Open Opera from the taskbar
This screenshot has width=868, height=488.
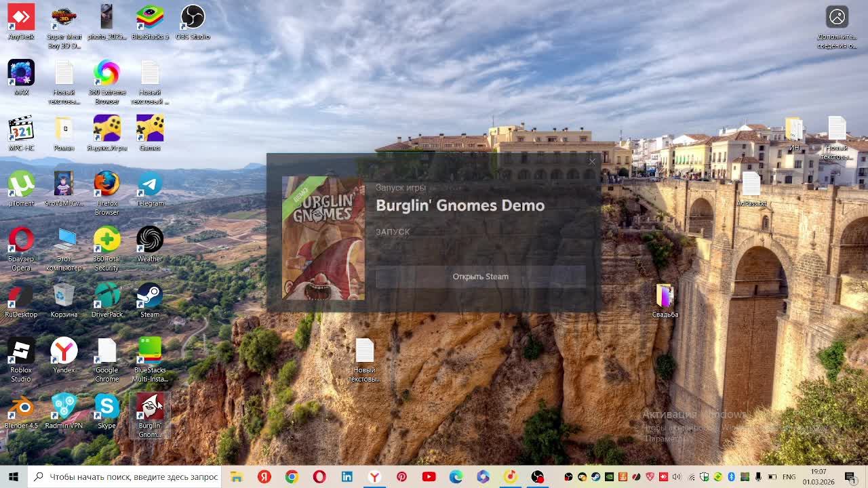319,477
